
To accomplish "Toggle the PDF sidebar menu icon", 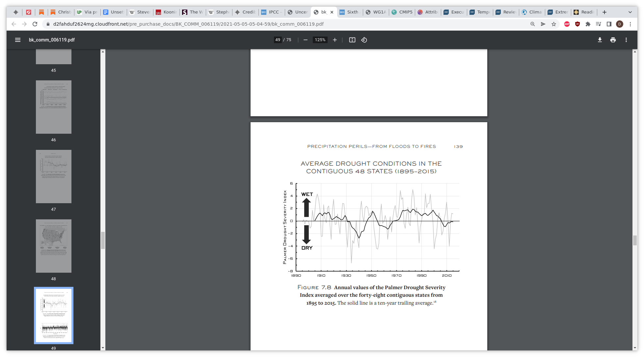I will coord(18,40).
